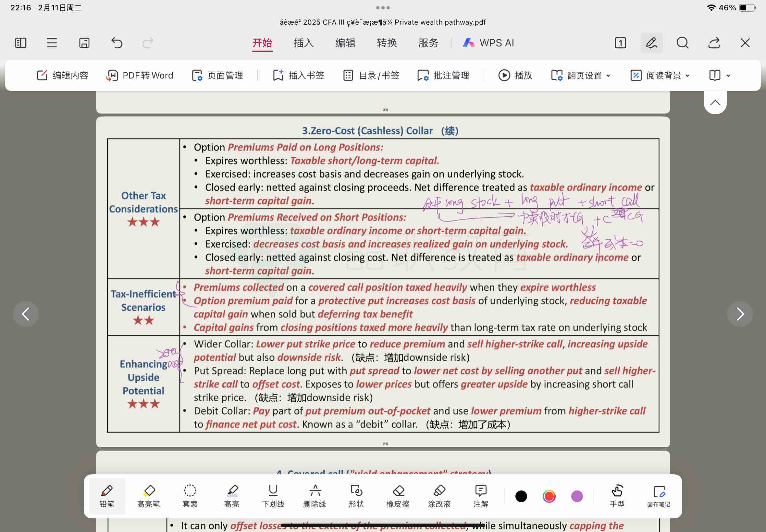Switch to the 插入 tab
766x532 pixels.
303,43
